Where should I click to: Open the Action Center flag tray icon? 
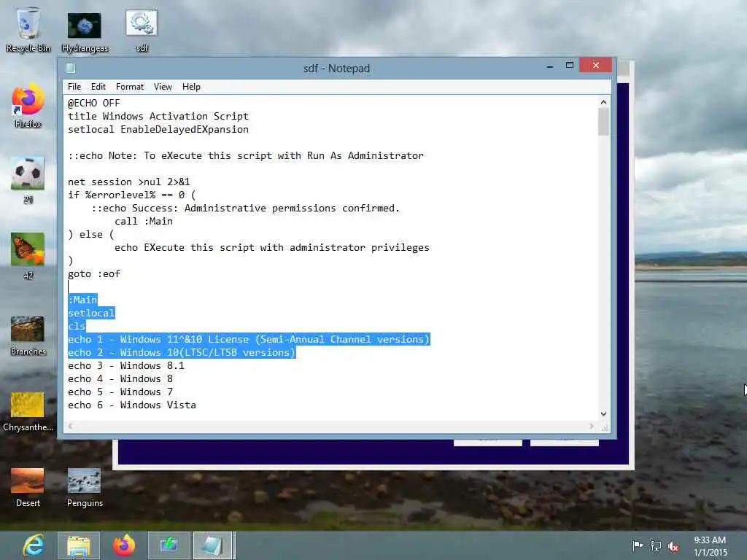pyautogui.click(x=638, y=545)
